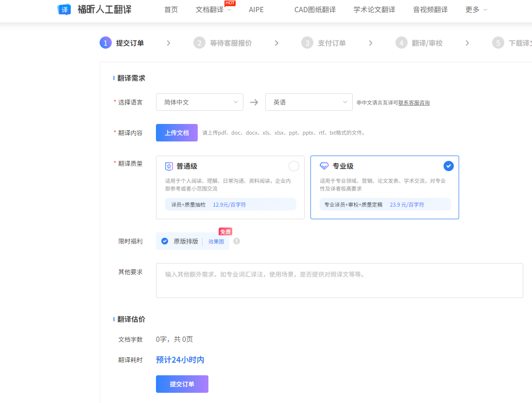Click step 1 提交订单 circle icon
The height and width of the screenshot is (403, 532).
click(x=105, y=42)
